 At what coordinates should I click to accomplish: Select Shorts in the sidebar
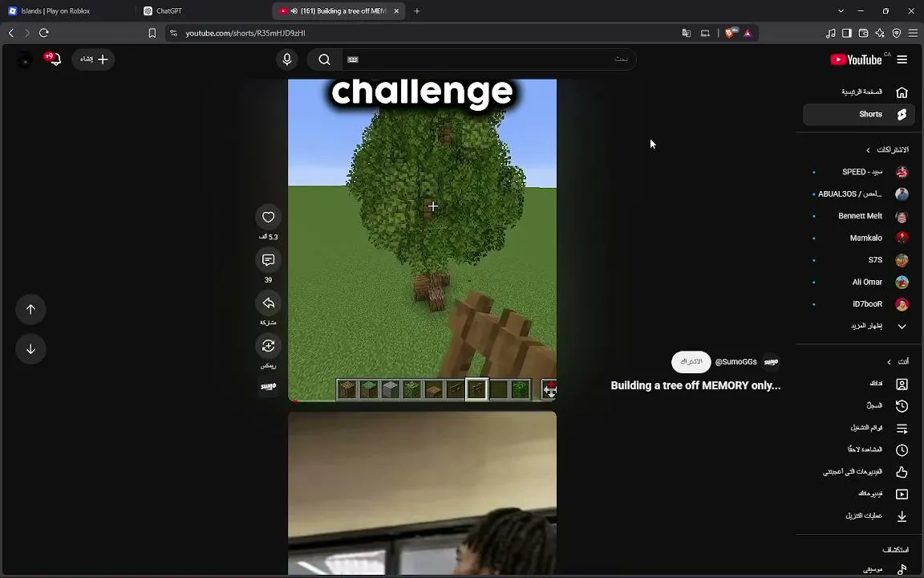859,115
